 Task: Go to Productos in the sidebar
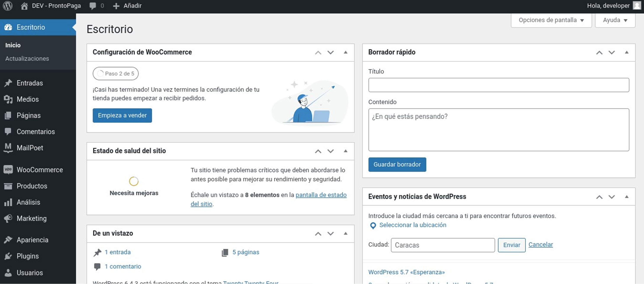point(32,186)
